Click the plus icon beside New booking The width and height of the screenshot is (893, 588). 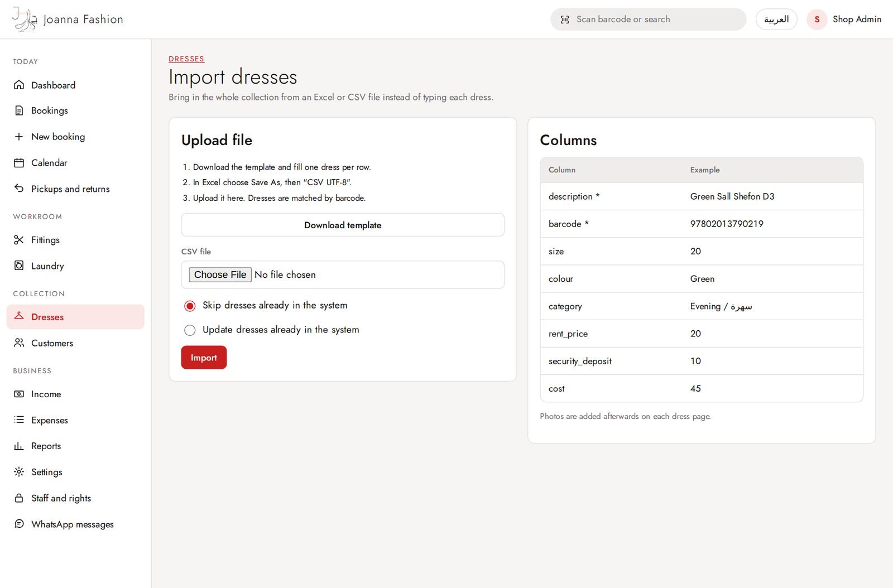pyautogui.click(x=19, y=137)
